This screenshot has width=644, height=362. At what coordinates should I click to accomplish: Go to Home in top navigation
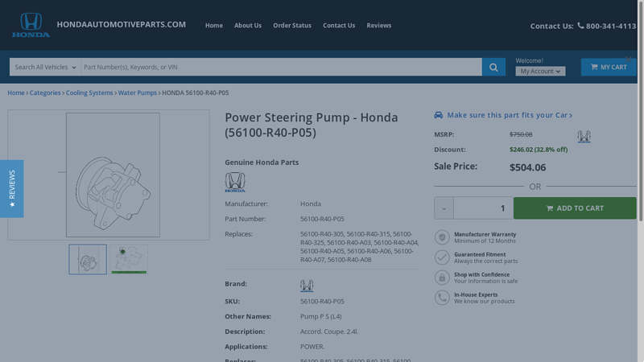tap(214, 26)
